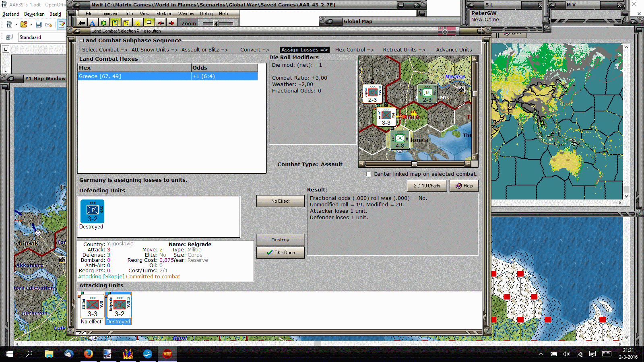This screenshot has width=644, height=362.
Task: Select the blue 3-2 defending unit counter
Action: click(92, 211)
